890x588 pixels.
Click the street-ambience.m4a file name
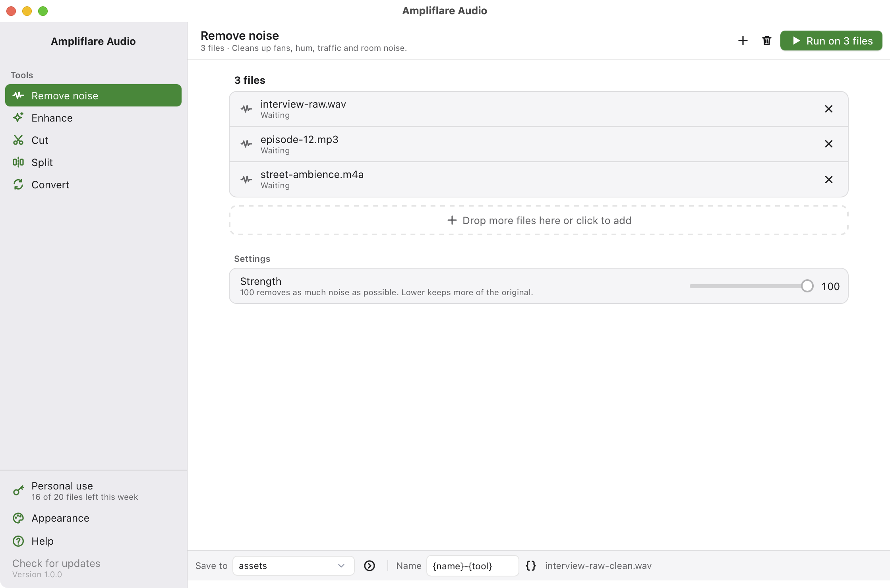click(312, 174)
